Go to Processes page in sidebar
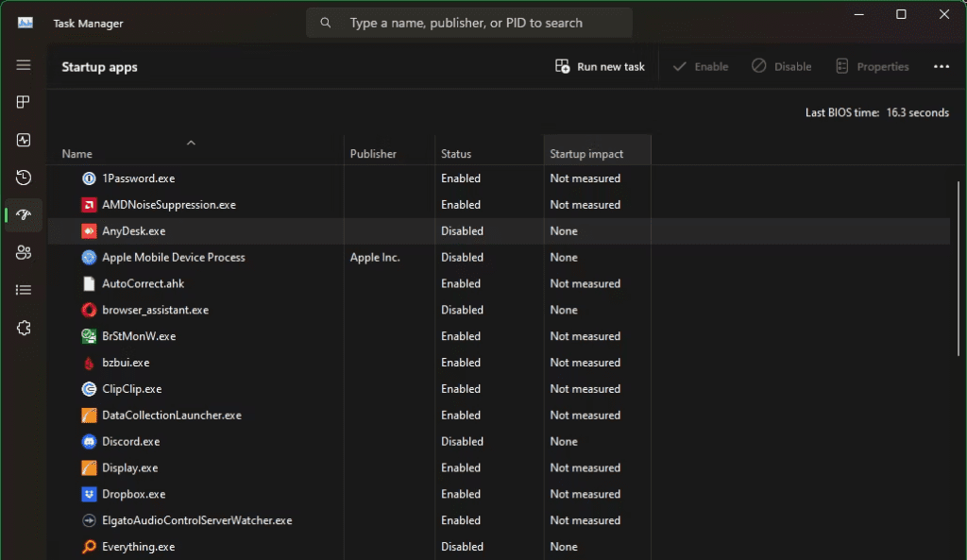The image size is (967, 560). [24, 102]
